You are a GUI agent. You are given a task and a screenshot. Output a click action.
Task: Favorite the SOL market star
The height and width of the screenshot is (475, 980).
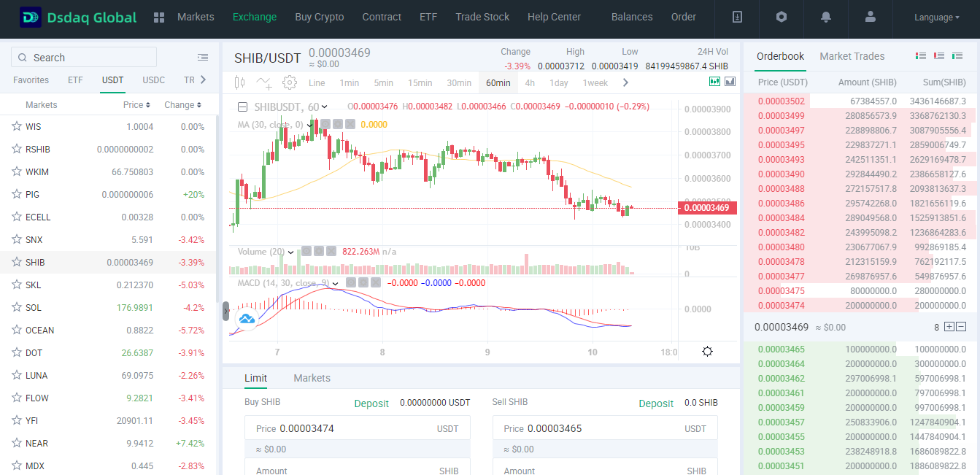click(17, 307)
